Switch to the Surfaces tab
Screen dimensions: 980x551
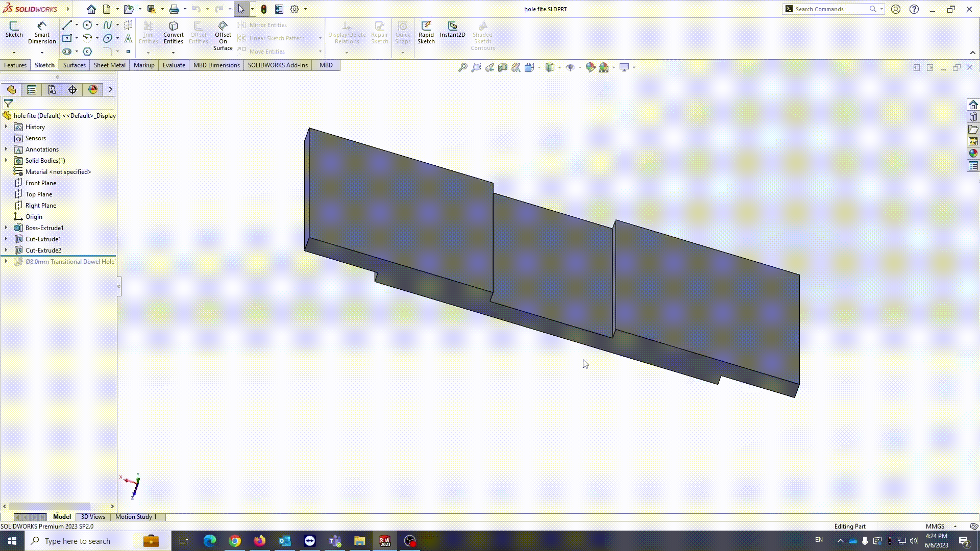[75, 65]
